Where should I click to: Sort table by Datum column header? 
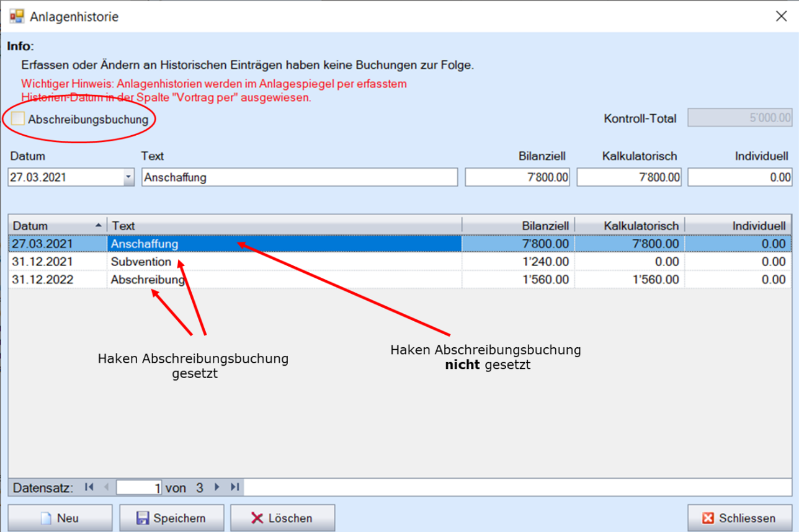pos(56,226)
